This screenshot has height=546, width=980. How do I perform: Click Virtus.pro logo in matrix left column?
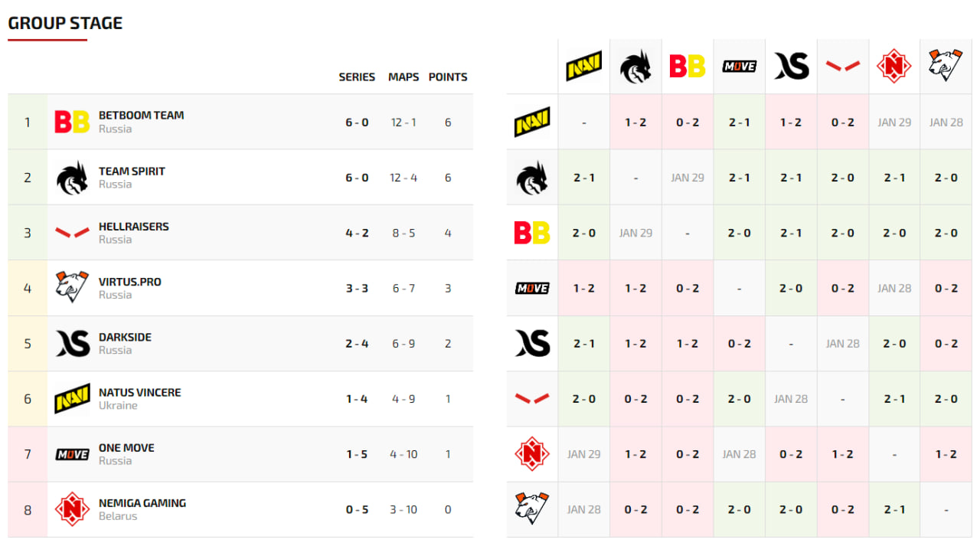click(x=532, y=509)
